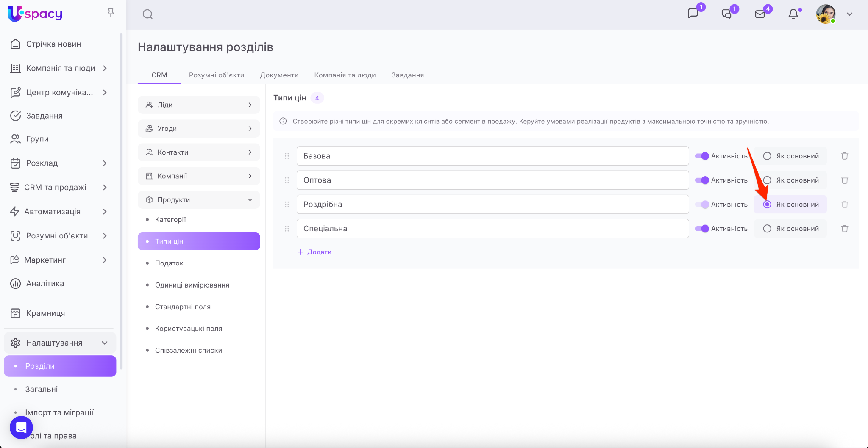The image size is (868, 448).
Task: Open the support chat widget button
Action: (21, 427)
